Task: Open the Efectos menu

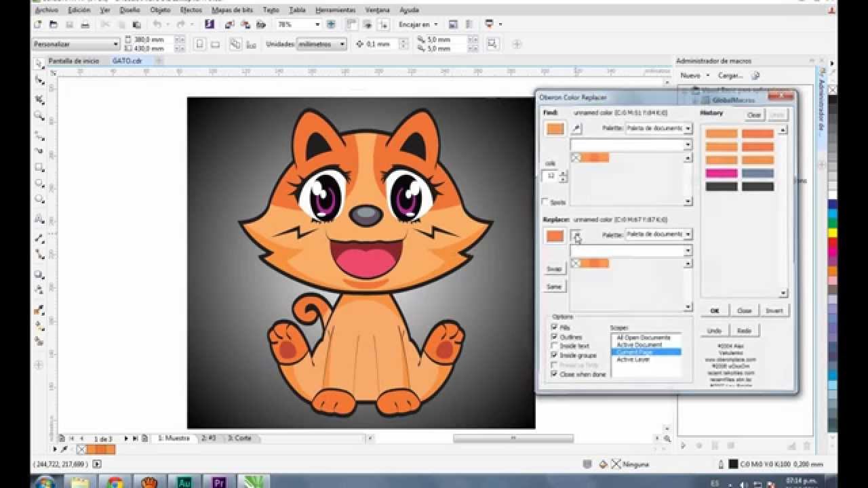Action: pyautogui.click(x=191, y=10)
